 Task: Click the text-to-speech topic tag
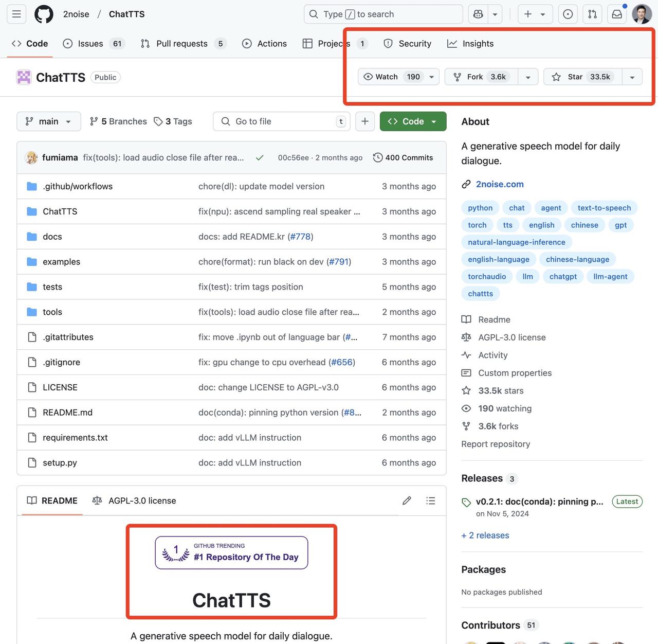(604, 208)
